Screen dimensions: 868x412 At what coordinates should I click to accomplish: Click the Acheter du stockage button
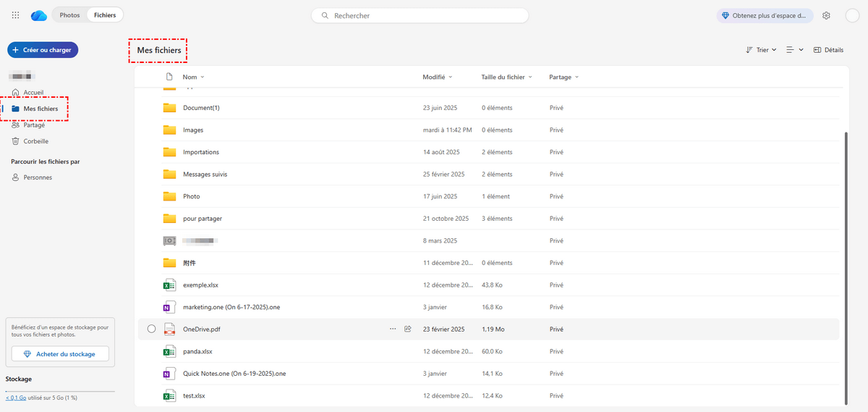(x=60, y=354)
